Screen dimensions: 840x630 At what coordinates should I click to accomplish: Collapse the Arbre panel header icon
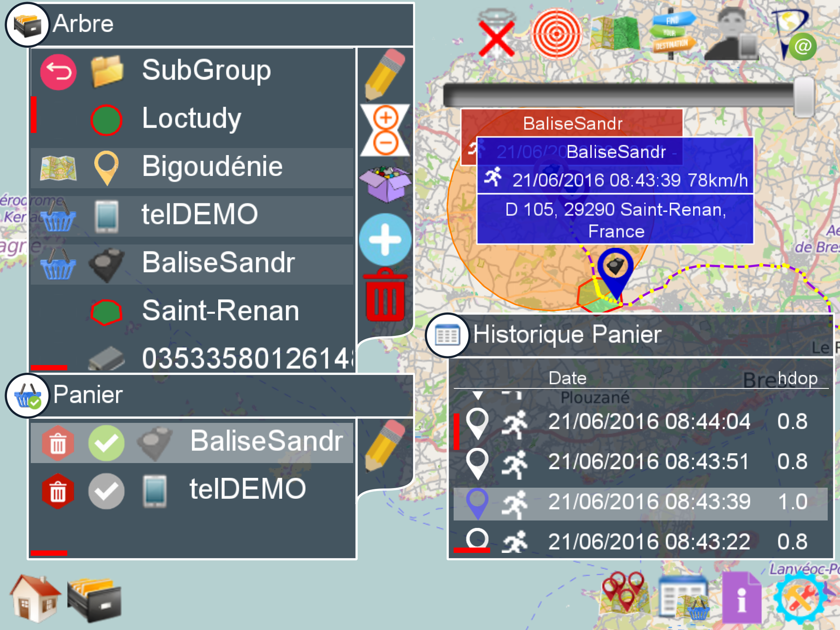[x=27, y=25]
